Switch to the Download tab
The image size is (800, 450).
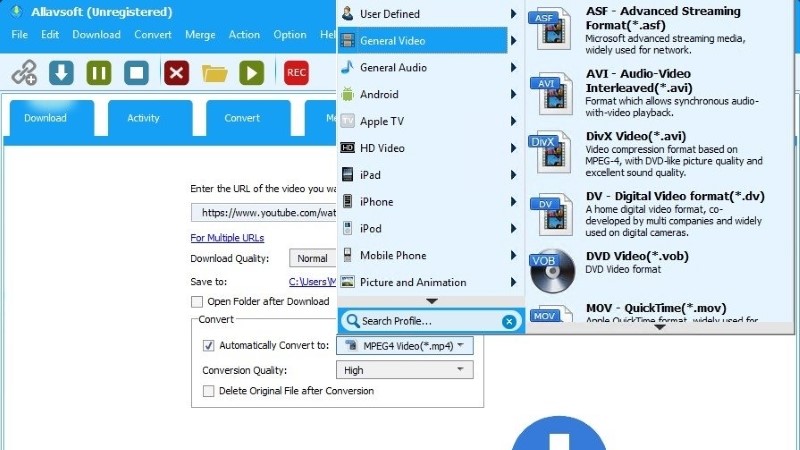click(x=52, y=118)
